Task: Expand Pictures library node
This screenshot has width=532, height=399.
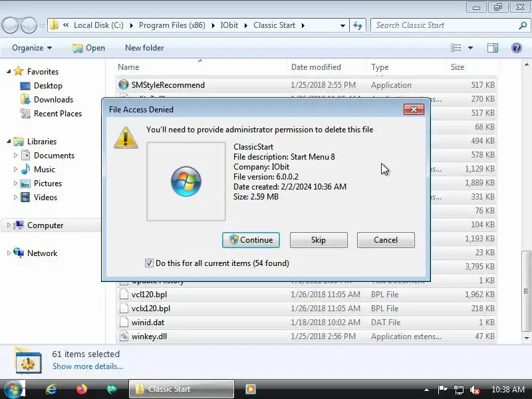Action: 15,184
